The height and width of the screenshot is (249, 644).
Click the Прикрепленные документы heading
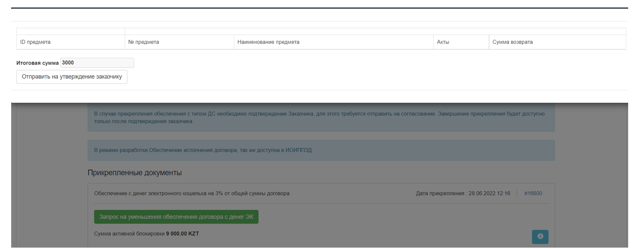135,173
